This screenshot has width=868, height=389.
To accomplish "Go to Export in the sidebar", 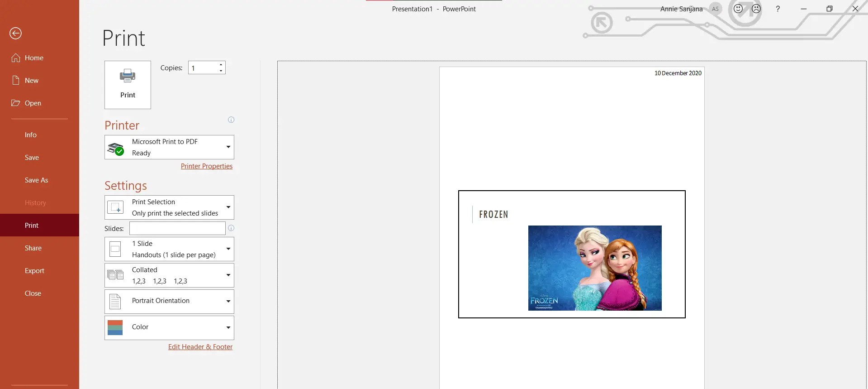I will 34,271.
